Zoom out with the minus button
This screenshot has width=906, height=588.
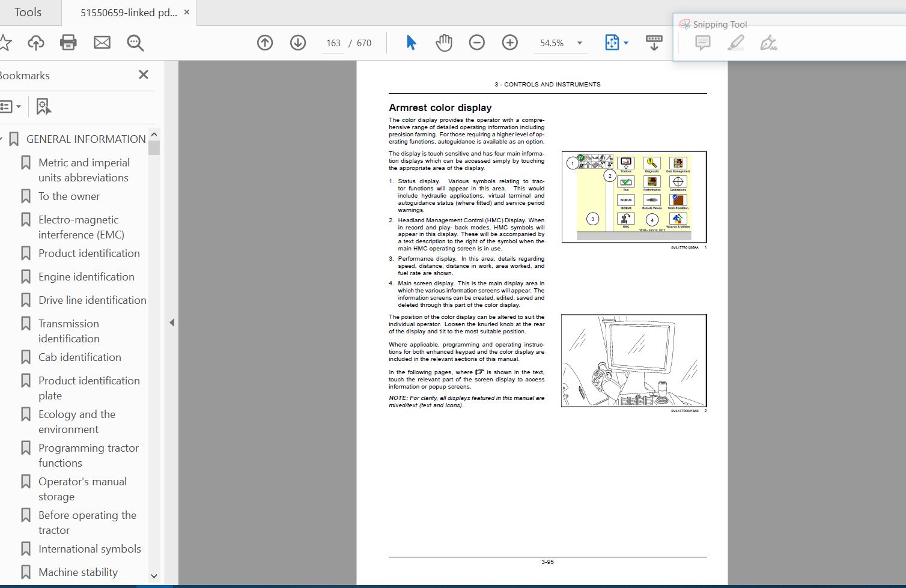[x=477, y=43]
